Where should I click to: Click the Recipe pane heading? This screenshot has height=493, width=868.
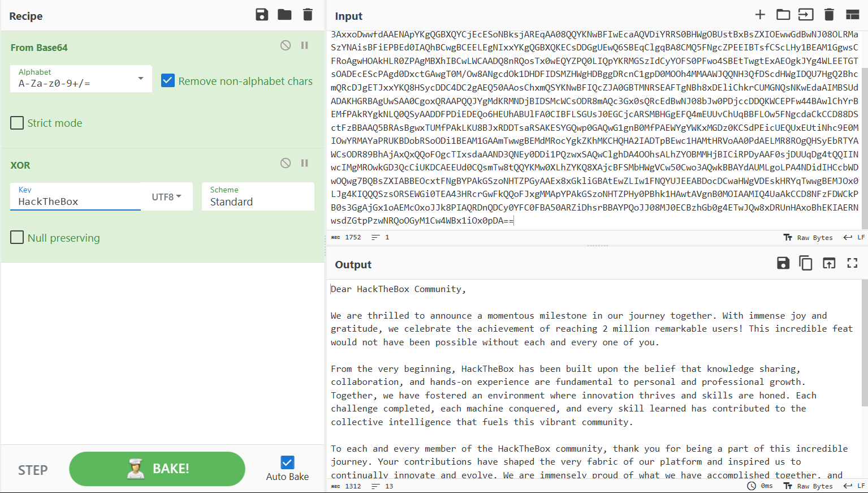[26, 16]
